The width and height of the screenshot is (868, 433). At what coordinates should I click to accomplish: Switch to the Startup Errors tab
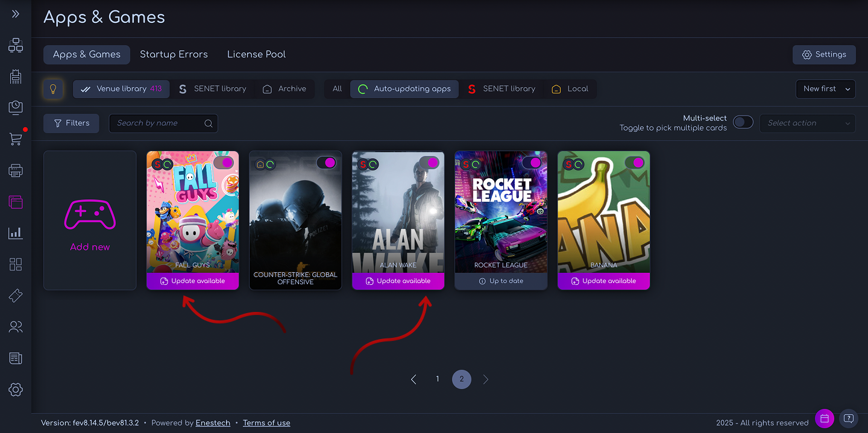[x=174, y=54]
